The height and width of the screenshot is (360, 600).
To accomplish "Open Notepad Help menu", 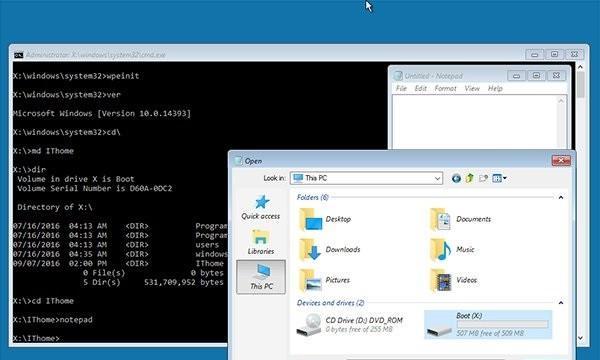I will pyautogui.click(x=495, y=88).
